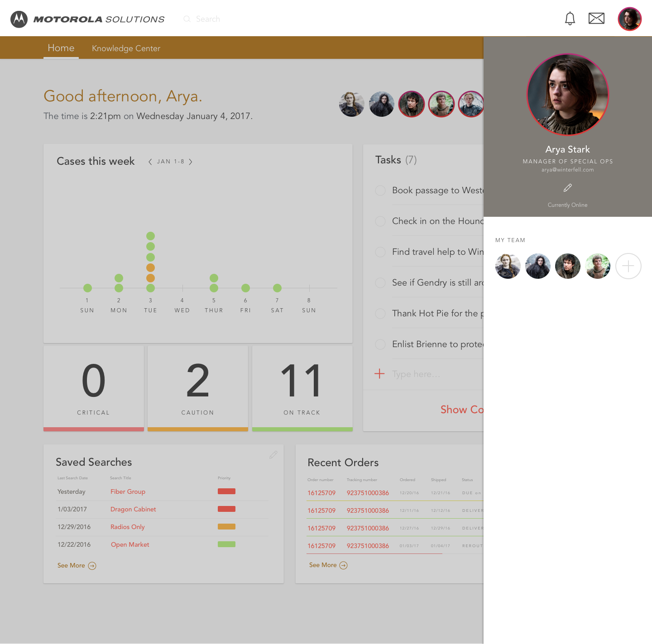Edit Saved Searches with the pencil icon

tap(273, 454)
